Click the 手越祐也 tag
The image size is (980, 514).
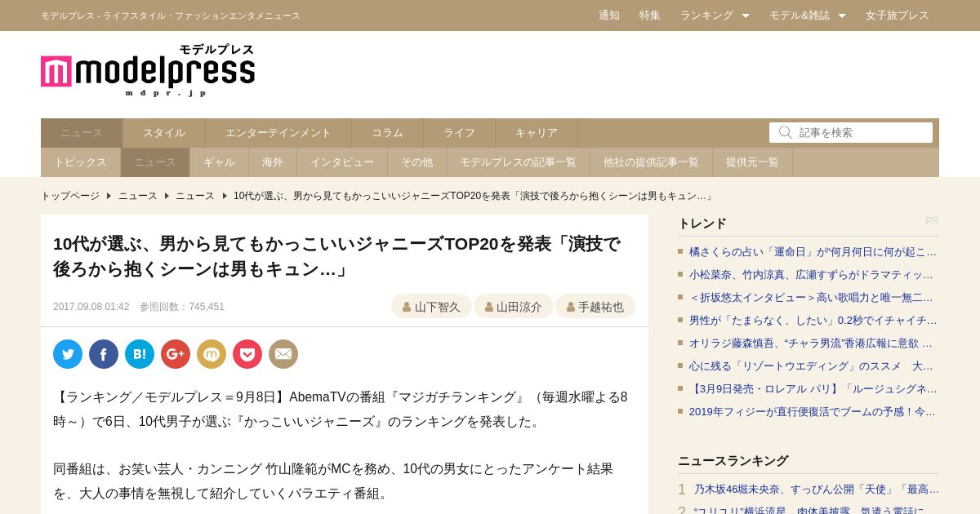point(595,307)
